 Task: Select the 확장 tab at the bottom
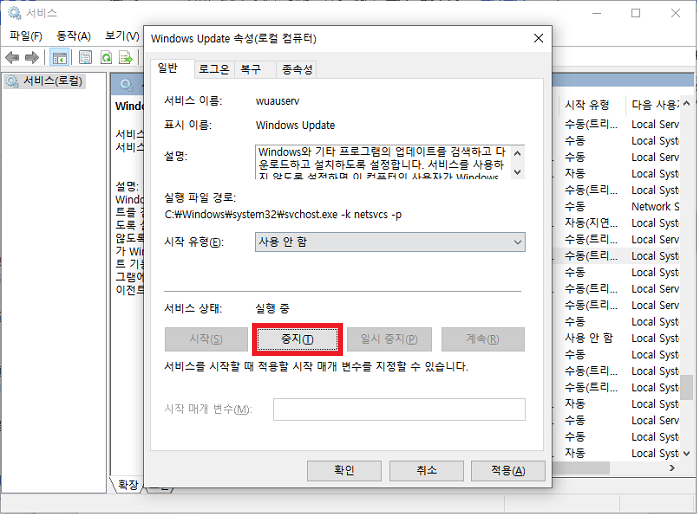128,484
